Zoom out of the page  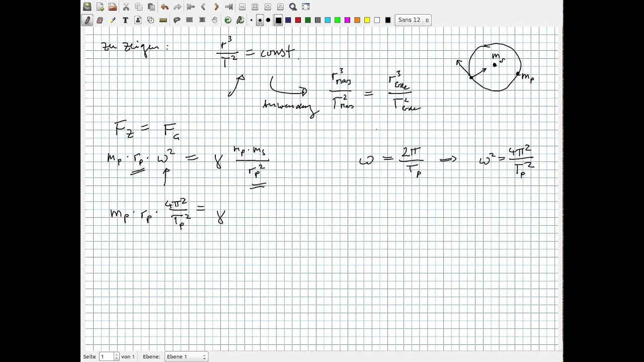(242, 7)
